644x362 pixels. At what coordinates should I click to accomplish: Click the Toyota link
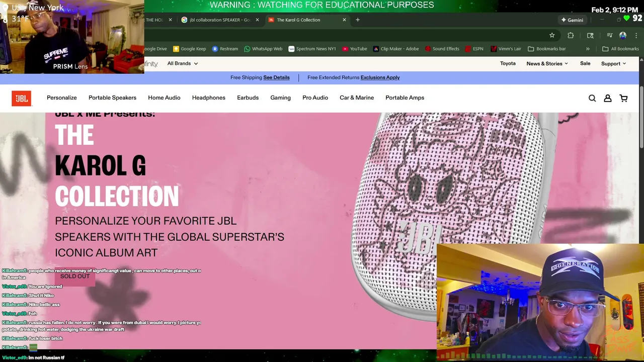tap(508, 63)
